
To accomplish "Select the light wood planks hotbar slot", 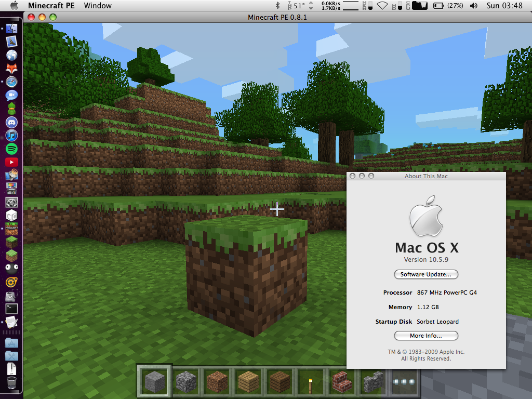I will (x=248, y=381).
